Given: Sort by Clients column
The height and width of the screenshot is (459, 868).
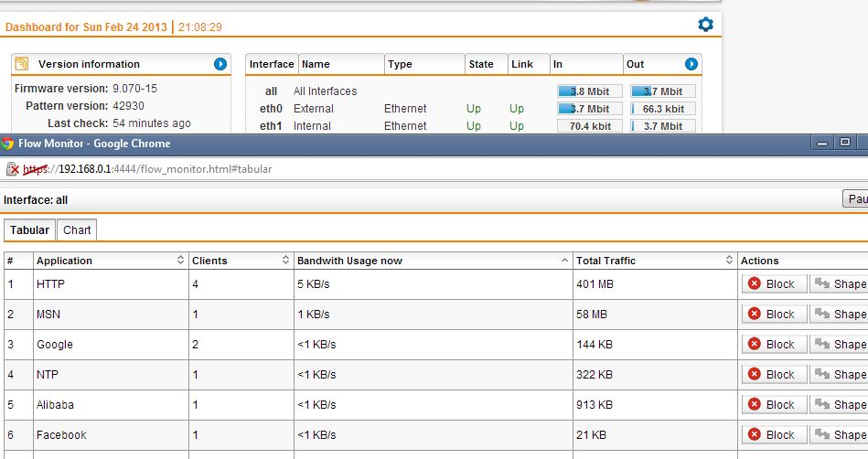Looking at the screenshot, I should (x=241, y=261).
